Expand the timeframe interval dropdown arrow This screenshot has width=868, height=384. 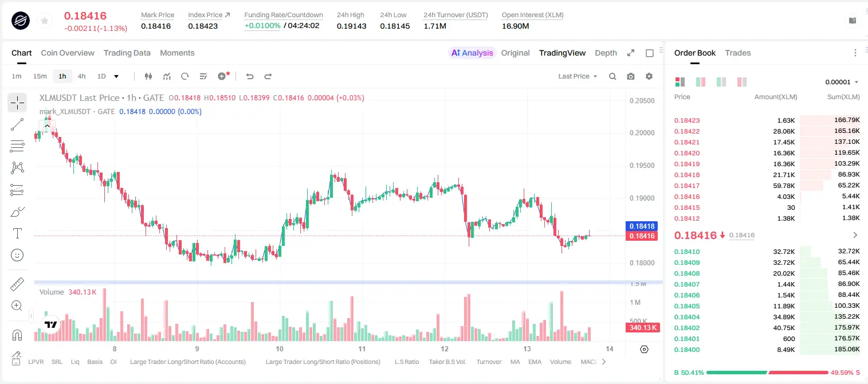click(x=116, y=76)
